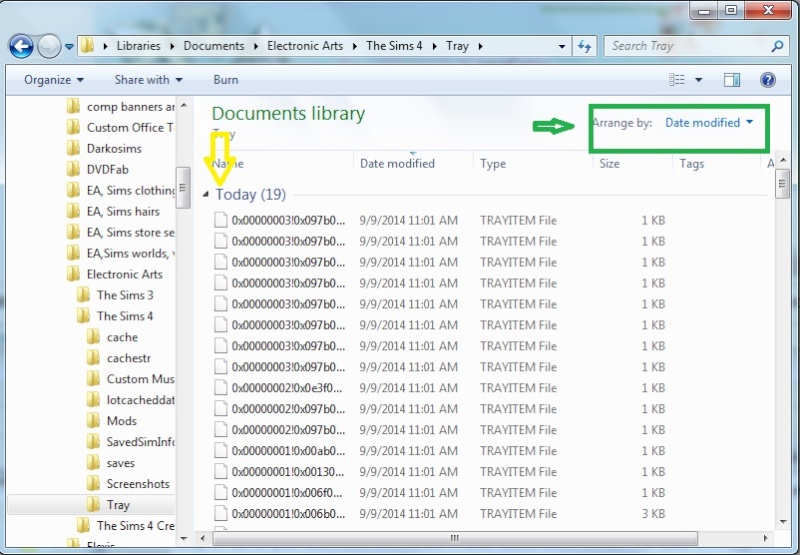Click the 3 KB size cell

(653, 514)
